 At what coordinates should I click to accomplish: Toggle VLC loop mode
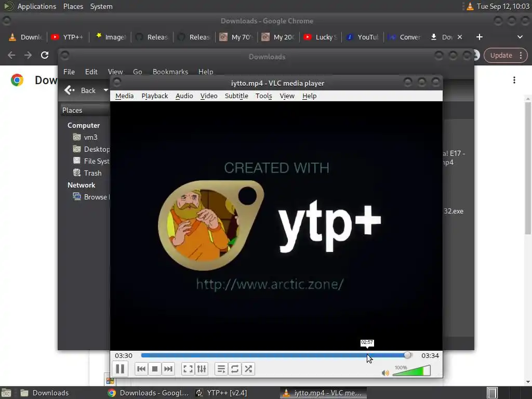point(235,369)
